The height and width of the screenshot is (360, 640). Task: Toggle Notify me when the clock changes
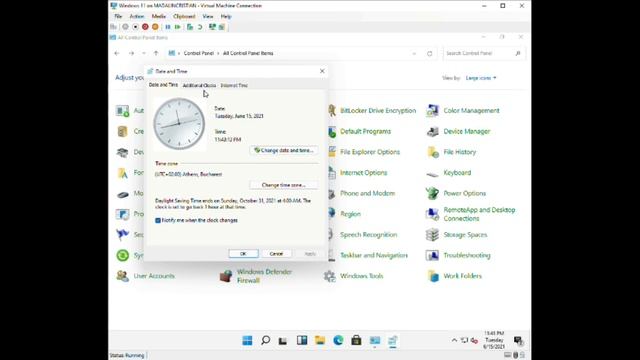158,220
